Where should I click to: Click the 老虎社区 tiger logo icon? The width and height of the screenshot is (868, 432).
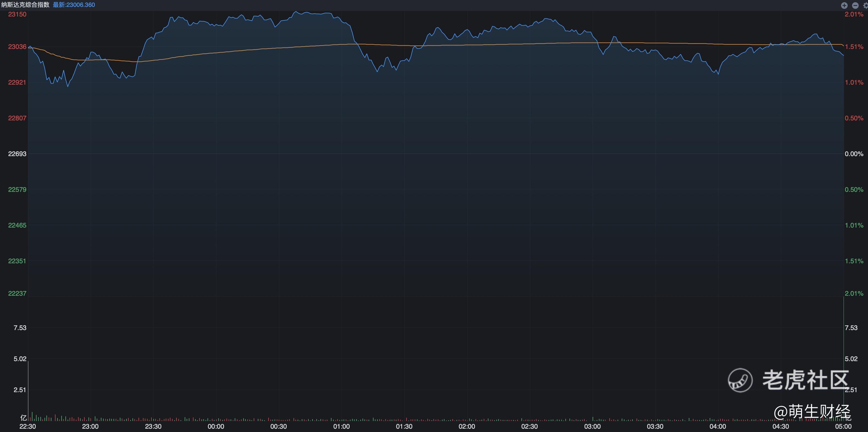740,380
